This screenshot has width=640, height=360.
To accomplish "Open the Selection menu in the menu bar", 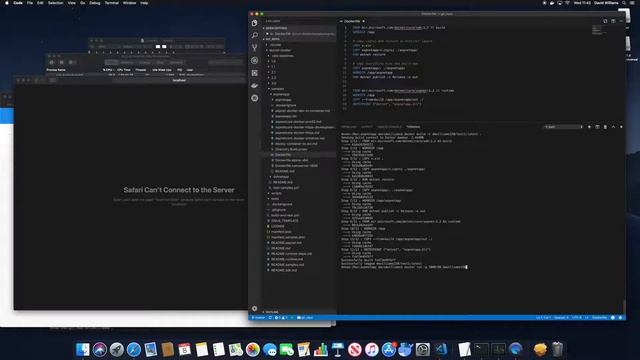I will click(x=56, y=3).
